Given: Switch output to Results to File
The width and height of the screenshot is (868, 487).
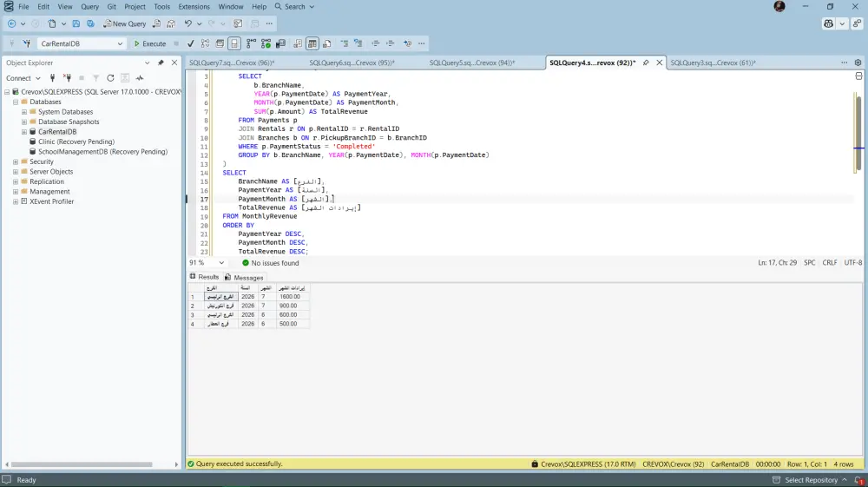Looking at the screenshot, I should pyautogui.click(x=327, y=43).
